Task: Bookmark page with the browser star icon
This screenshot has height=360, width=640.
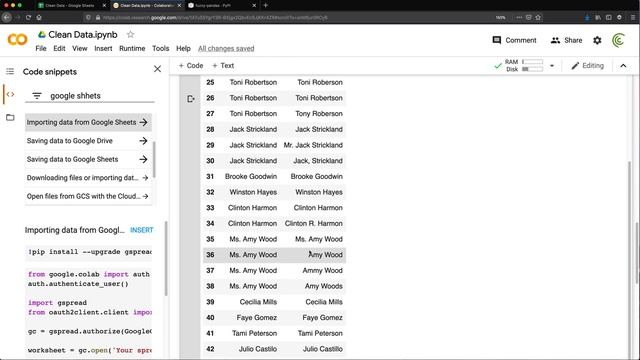Action: click(x=538, y=17)
